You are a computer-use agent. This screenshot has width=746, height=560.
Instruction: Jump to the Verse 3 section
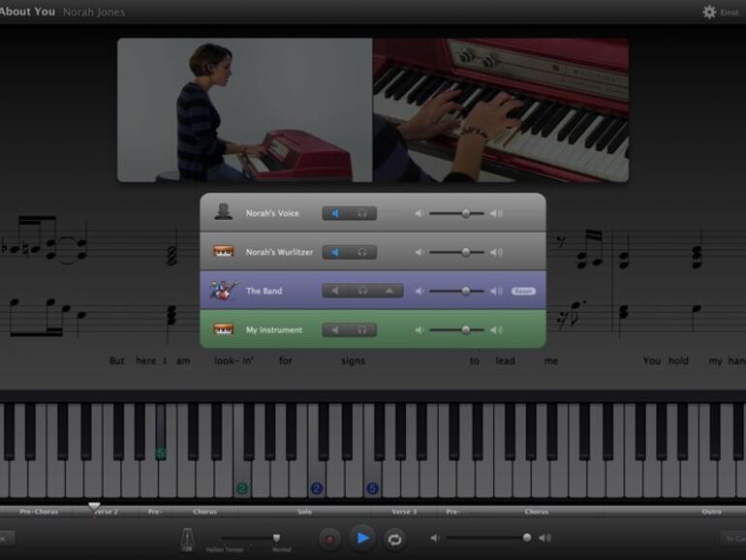pyautogui.click(x=404, y=512)
